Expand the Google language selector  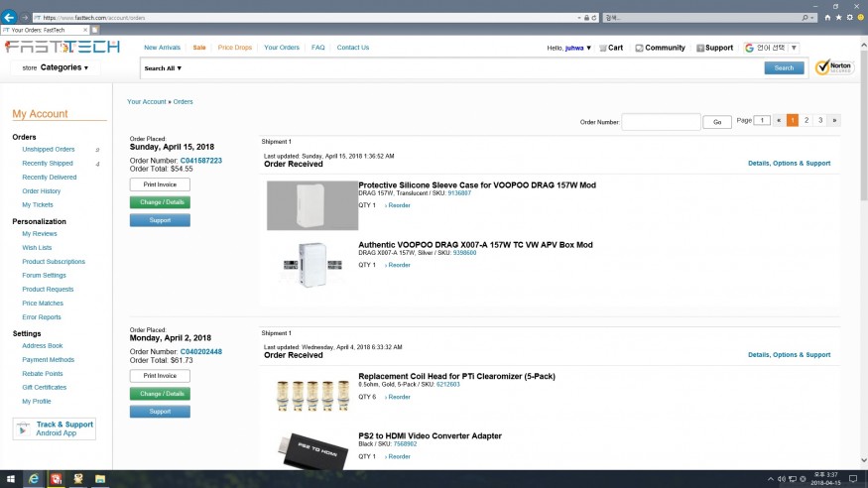point(773,48)
